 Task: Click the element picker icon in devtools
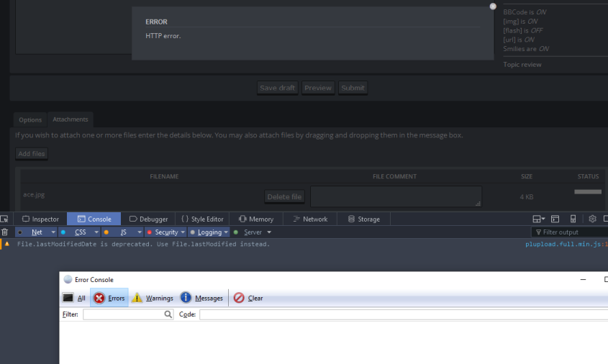point(4,219)
